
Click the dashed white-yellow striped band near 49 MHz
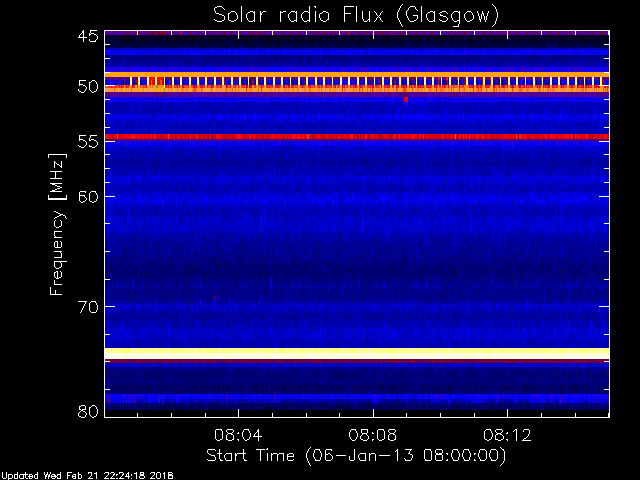point(357,81)
